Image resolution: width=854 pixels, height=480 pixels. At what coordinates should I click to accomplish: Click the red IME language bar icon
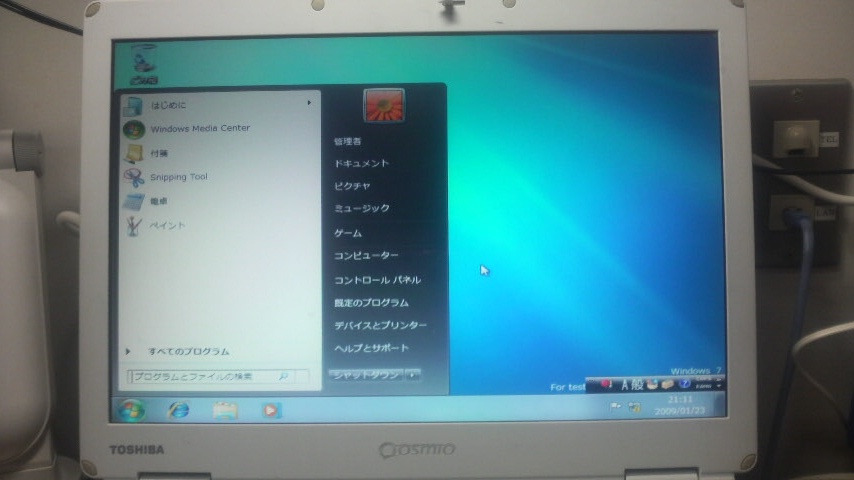[606, 384]
